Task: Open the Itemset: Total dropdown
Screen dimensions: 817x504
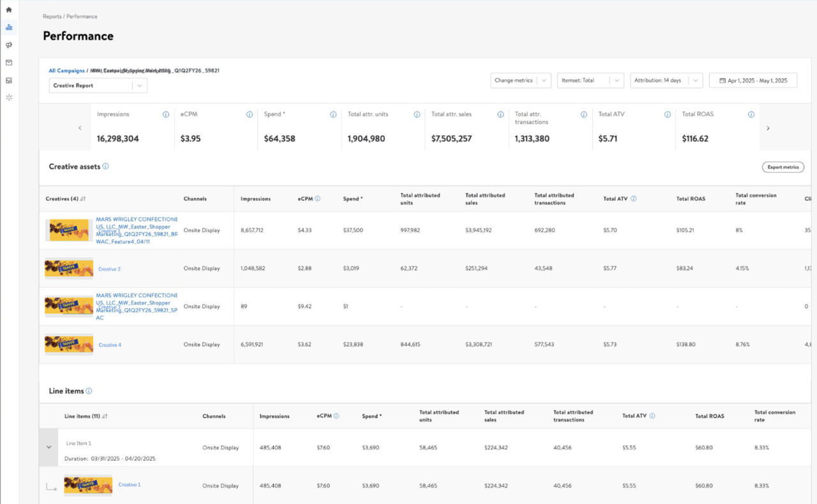Action: tap(589, 80)
